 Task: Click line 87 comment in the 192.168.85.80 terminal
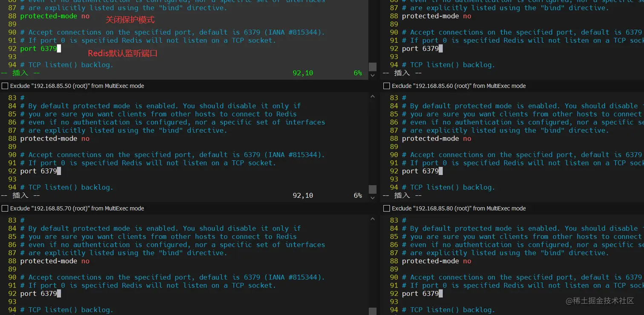(x=505, y=253)
